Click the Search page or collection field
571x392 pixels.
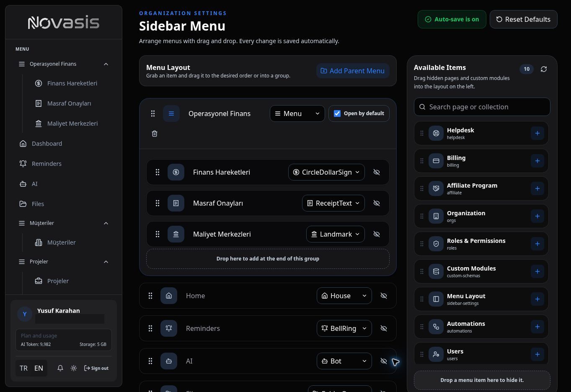coord(482,107)
